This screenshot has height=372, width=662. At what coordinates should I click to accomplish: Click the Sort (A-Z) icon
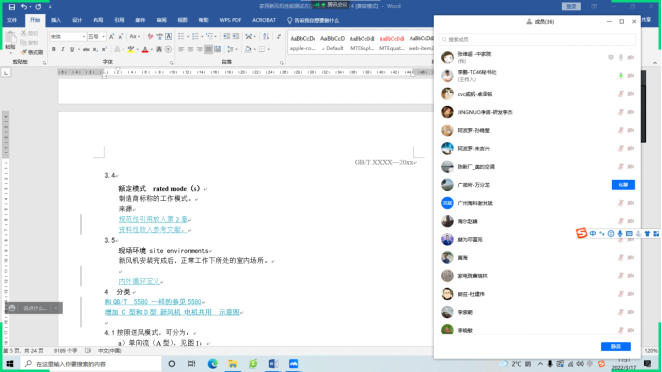point(266,36)
